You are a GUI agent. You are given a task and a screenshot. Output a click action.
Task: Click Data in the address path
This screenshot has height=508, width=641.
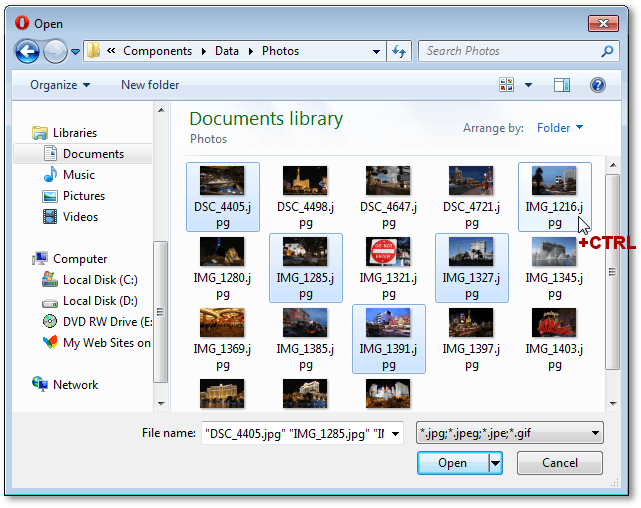point(227,51)
